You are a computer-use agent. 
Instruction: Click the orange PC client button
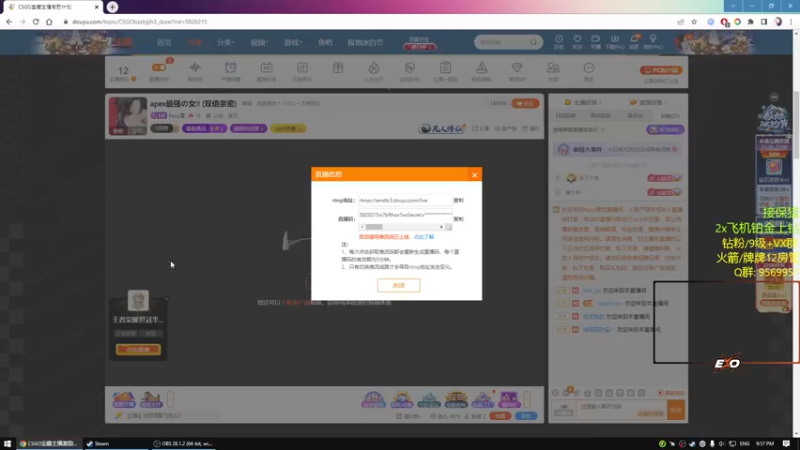tap(661, 70)
